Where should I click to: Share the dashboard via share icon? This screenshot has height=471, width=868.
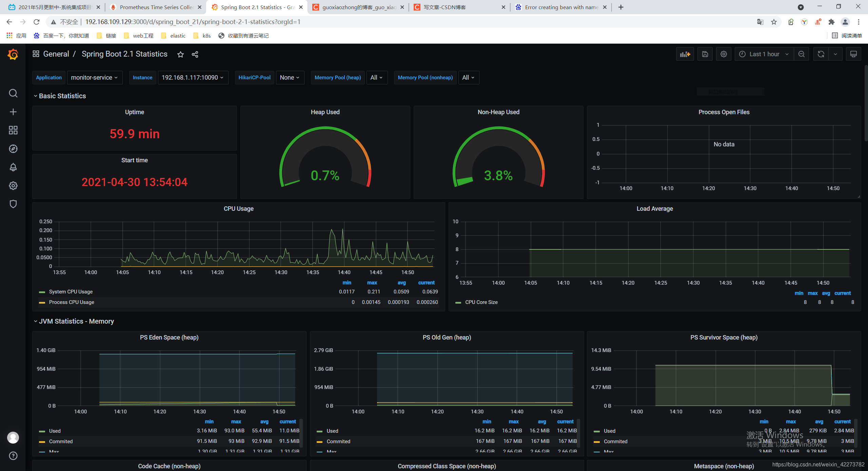(x=195, y=54)
